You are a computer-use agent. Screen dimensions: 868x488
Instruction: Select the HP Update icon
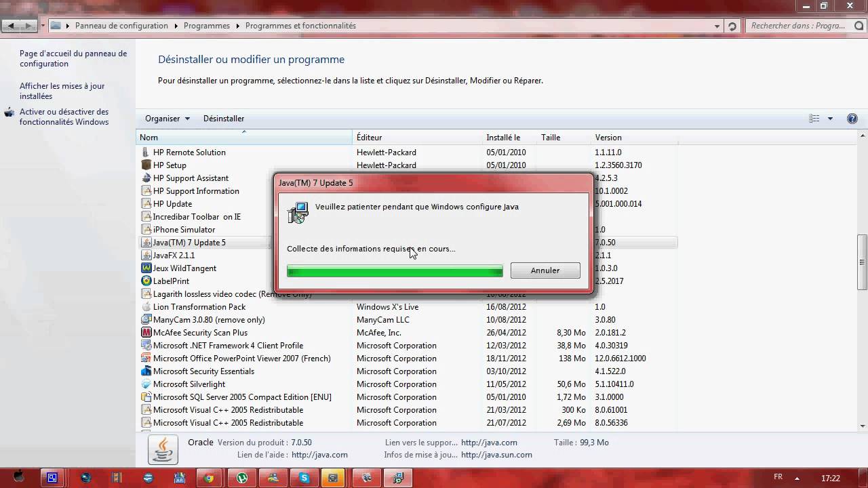click(x=146, y=204)
